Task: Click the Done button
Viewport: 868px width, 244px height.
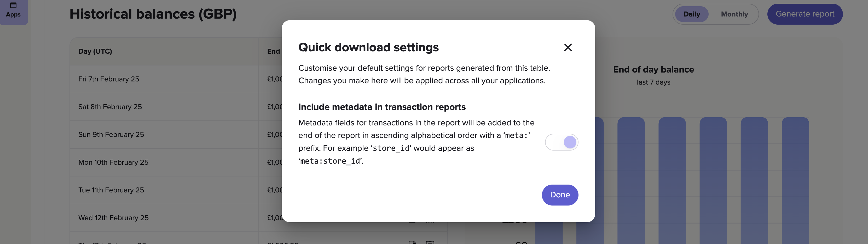Action: coord(560,195)
